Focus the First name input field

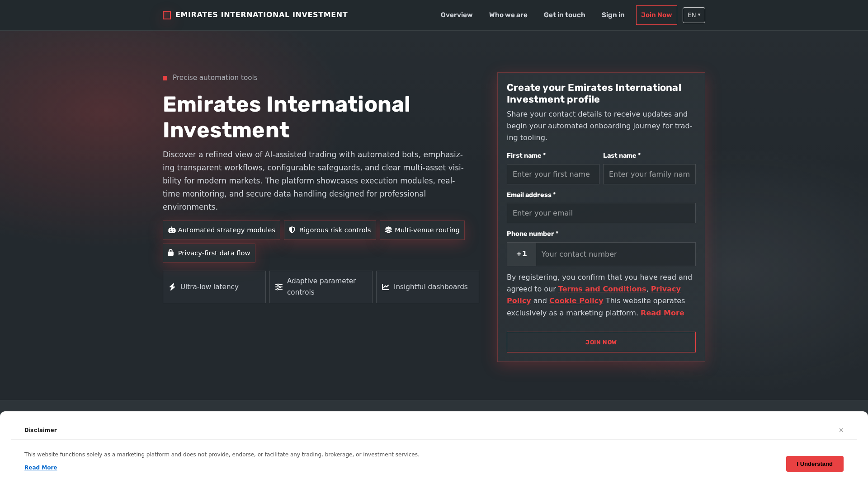pos(553,174)
